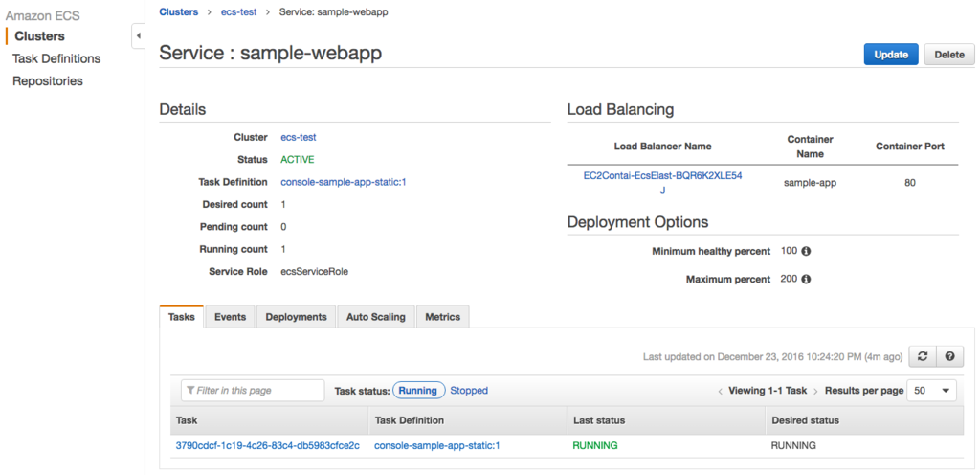Viewport: 980px width, 475px height.
Task: Select Running task status filter
Action: click(418, 391)
